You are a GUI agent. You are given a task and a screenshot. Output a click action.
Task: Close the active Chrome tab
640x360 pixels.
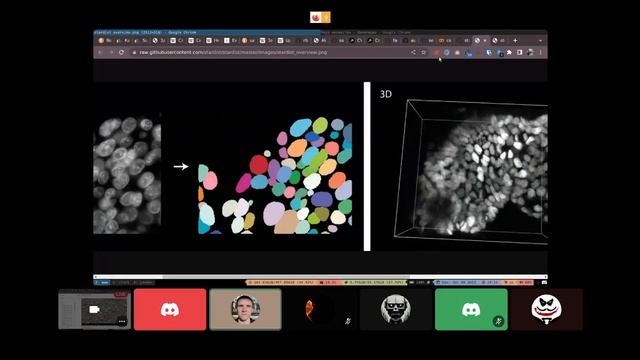pos(485,40)
